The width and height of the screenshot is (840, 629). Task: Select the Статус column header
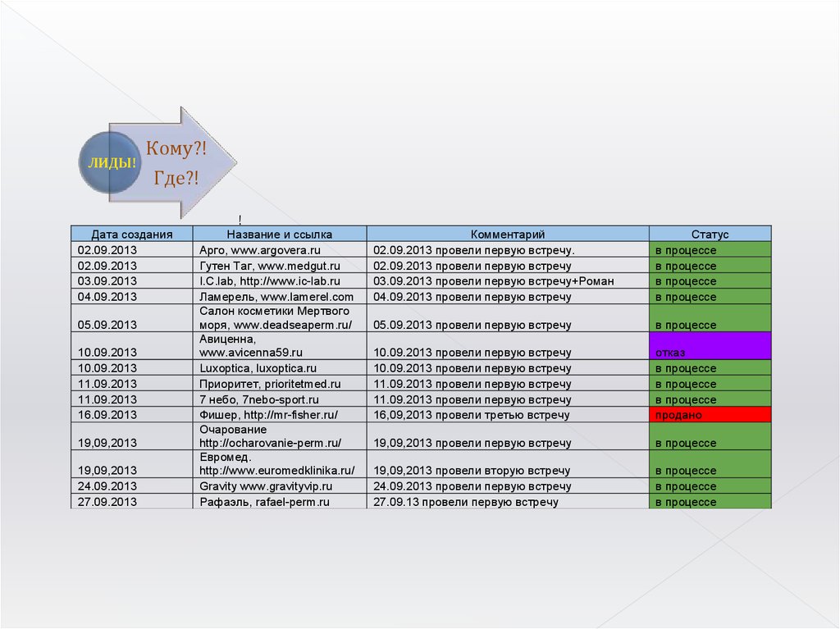710,234
